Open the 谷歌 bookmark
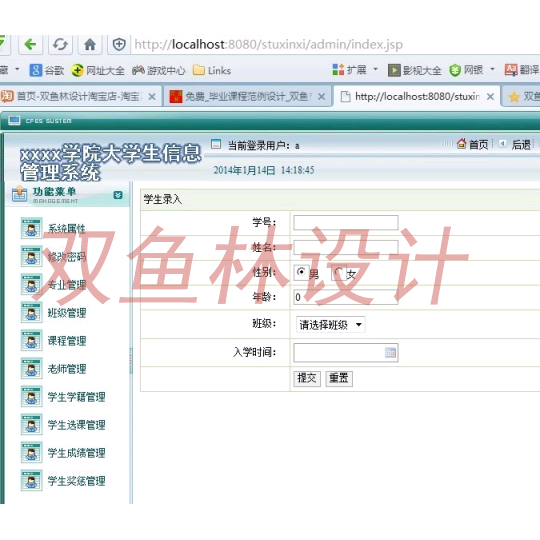This screenshot has height=540, width=540. click(47, 70)
